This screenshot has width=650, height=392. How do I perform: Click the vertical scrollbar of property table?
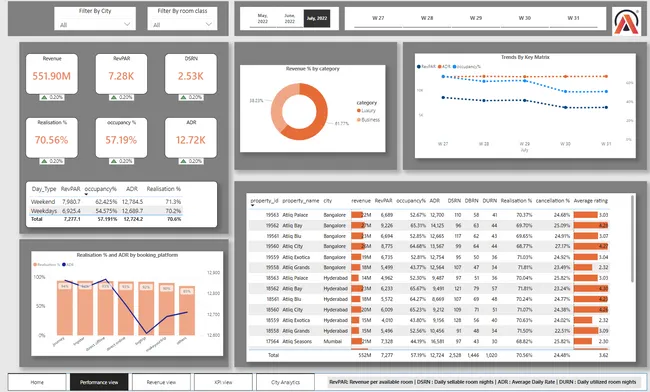(x=632, y=240)
